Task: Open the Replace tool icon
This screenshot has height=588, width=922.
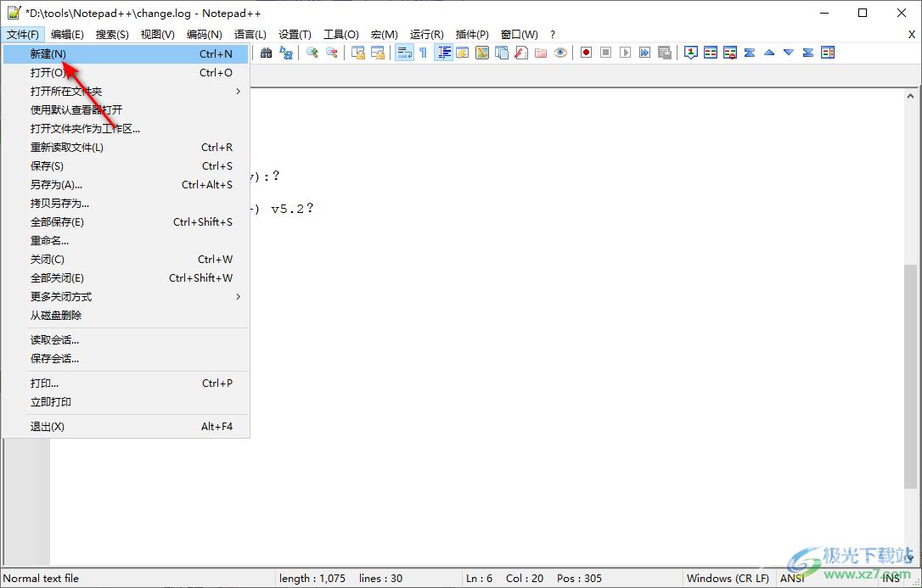Action: tap(286, 53)
